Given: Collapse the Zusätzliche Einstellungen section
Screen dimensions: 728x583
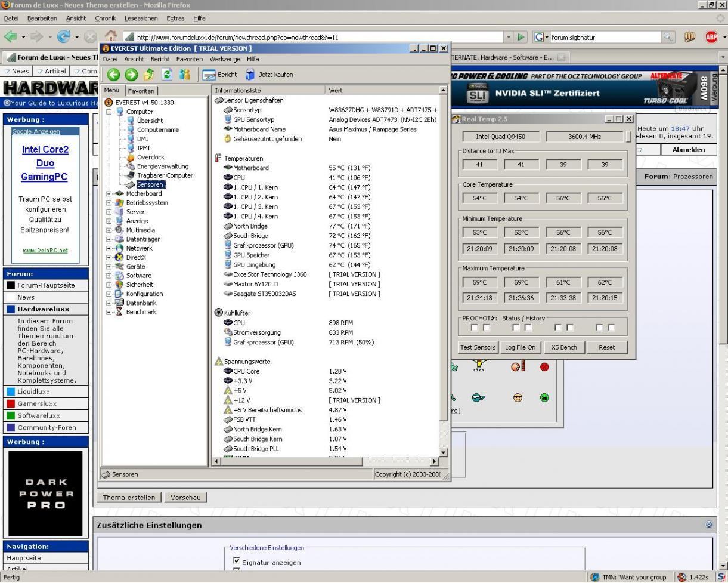Looking at the screenshot, I should (x=709, y=525).
